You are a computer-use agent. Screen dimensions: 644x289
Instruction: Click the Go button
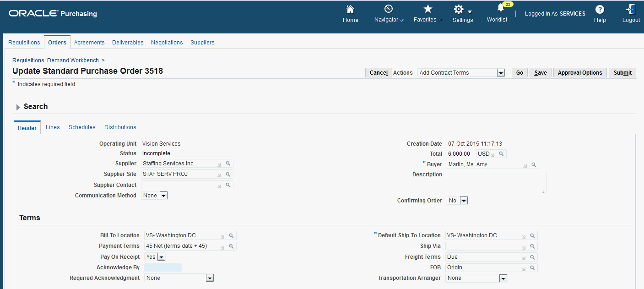[x=520, y=73]
